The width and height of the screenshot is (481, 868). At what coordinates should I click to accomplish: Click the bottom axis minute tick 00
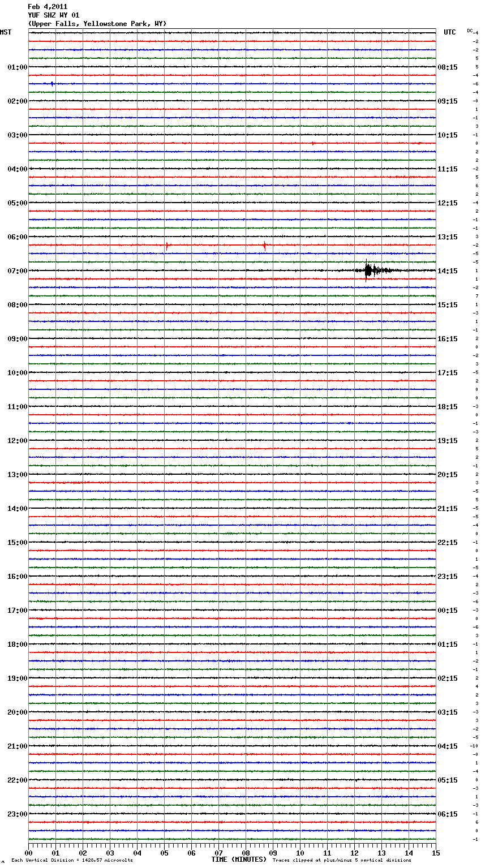[29, 853]
